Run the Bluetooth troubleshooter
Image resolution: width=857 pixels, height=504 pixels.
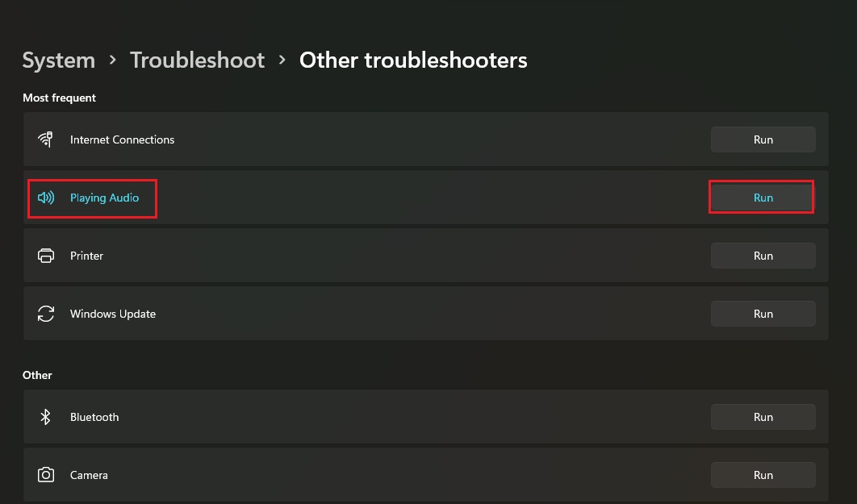point(763,417)
